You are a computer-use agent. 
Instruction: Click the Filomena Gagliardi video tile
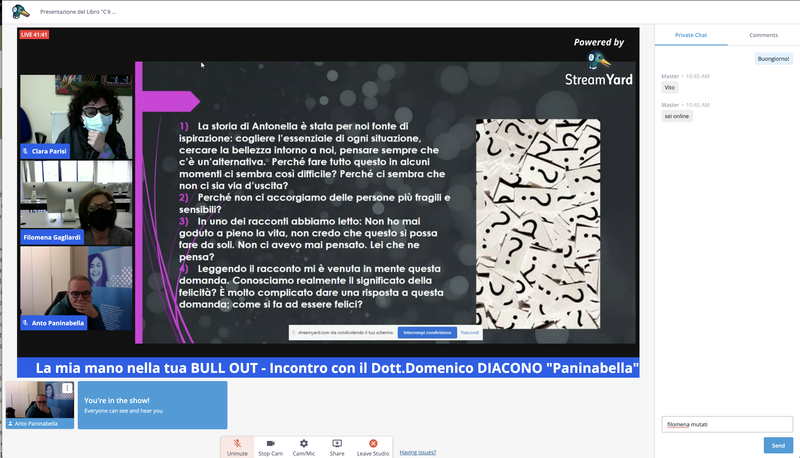(x=76, y=202)
